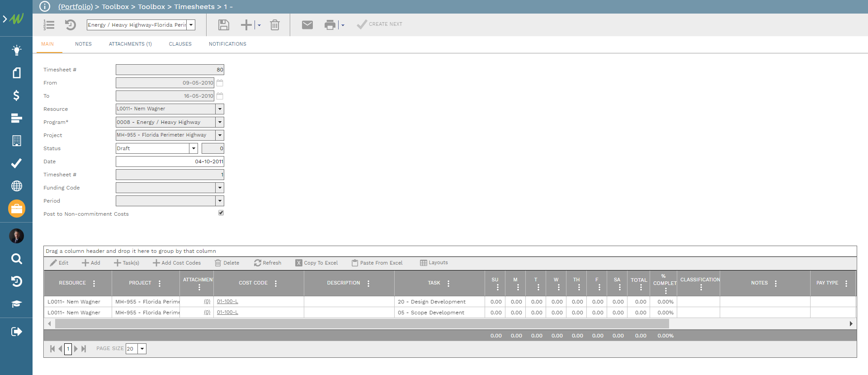868x375 pixels.
Task: Click Add in the grid toolbar
Action: (x=91, y=263)
